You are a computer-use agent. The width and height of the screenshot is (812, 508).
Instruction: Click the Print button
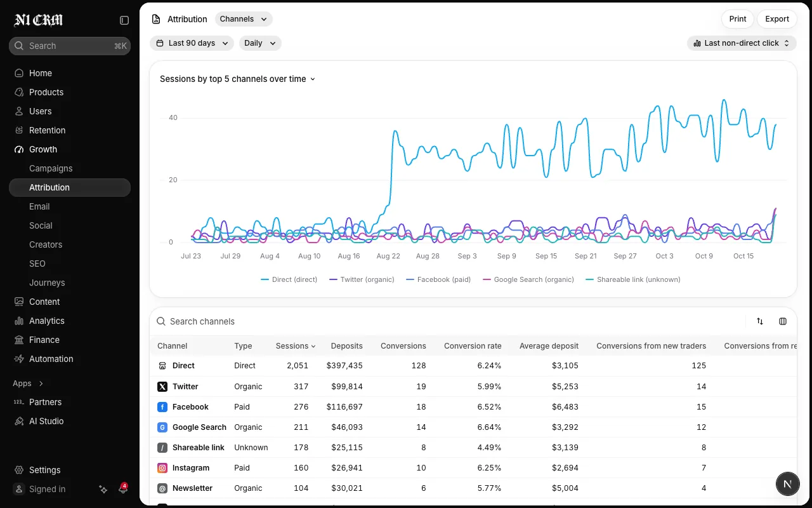click(738, 19)
